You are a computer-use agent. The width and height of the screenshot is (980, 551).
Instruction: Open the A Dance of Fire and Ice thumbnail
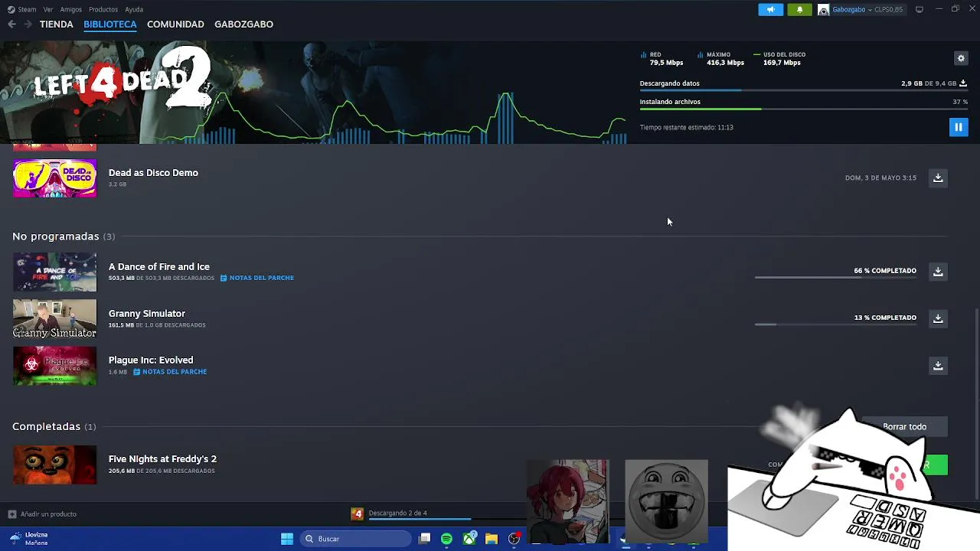click(x=54, y=272)
